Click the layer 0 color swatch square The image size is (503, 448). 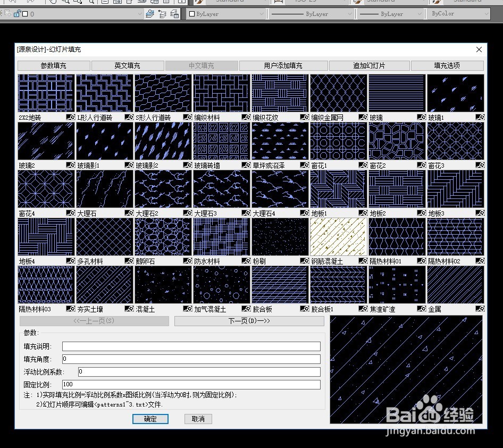pos(26,14)
